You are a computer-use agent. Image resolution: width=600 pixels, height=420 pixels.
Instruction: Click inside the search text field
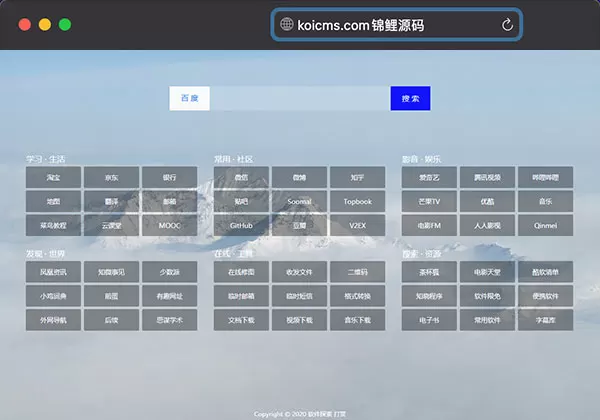[x=300, y=98]
